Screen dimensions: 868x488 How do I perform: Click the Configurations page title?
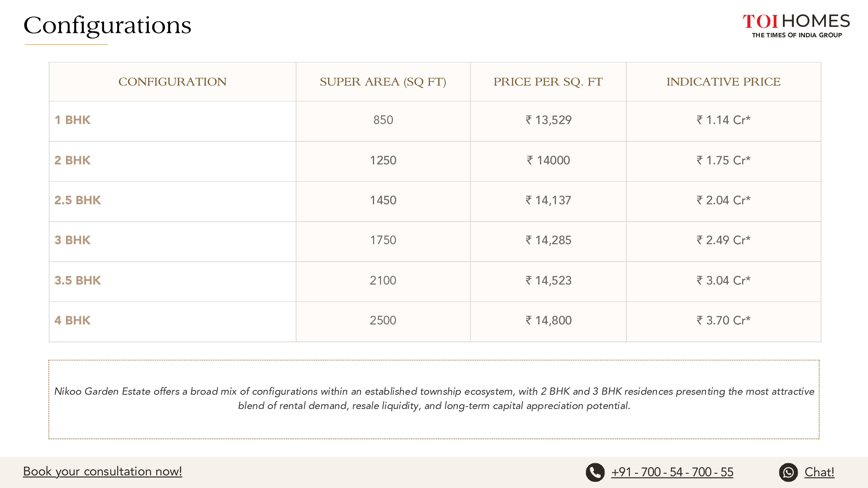pos(107,25)
